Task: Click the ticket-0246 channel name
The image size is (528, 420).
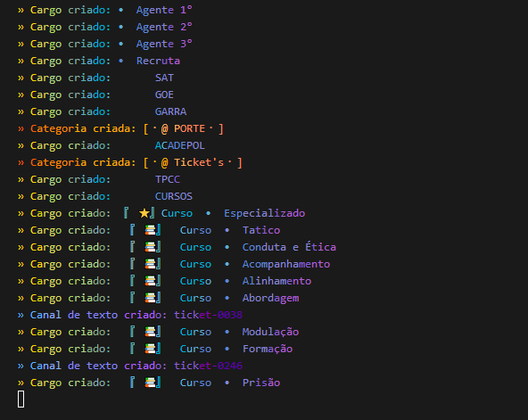Action: pyautogui.click(x=208, y=366)
